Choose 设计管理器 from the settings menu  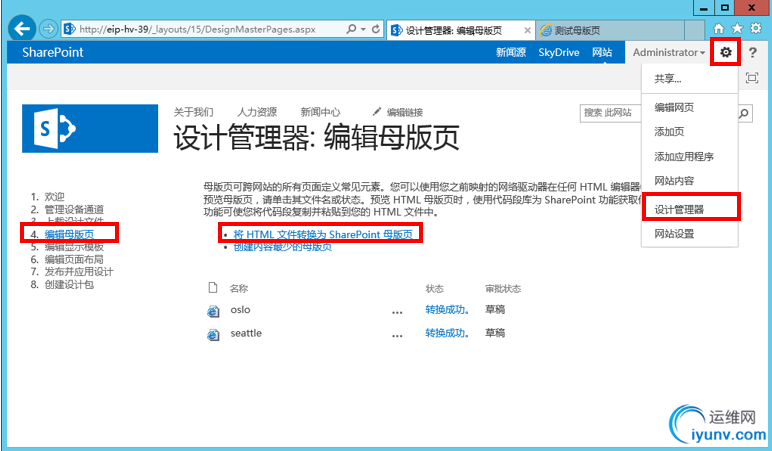point(690,209)
